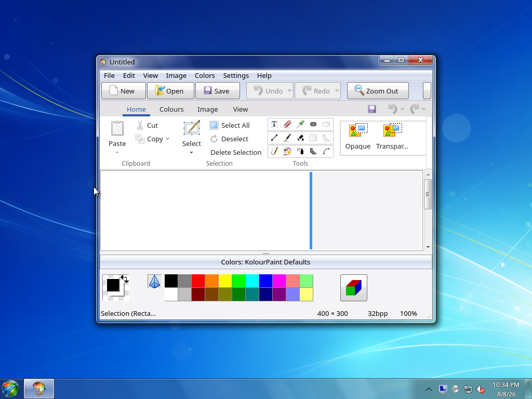Select the Pen tool
Image resolution: width=532 pixels, height=399 pixels.
(x=274, y=151)
